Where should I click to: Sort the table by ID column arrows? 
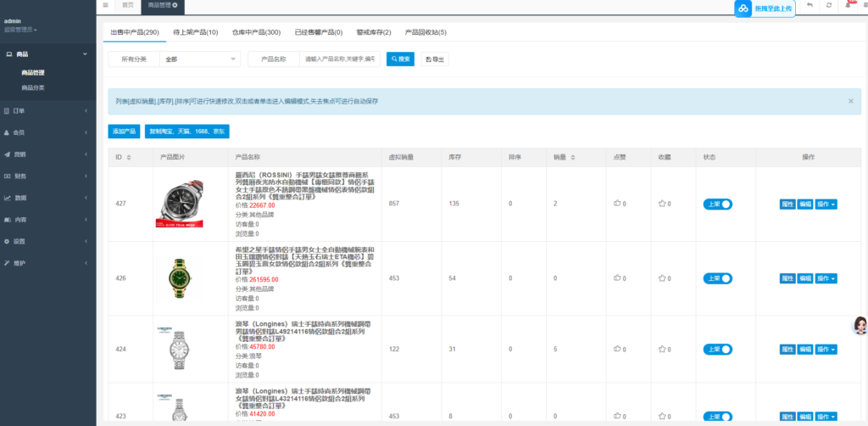(129, 157)
